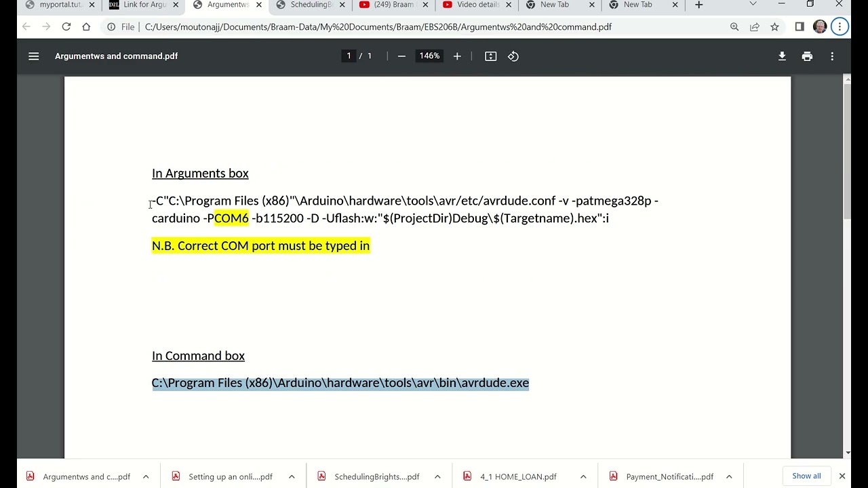This screenshot has width=868, height=488.
Task: Open the PDF viewer sidebar menu
Action: pyautogui.click(x=33, y=56)
